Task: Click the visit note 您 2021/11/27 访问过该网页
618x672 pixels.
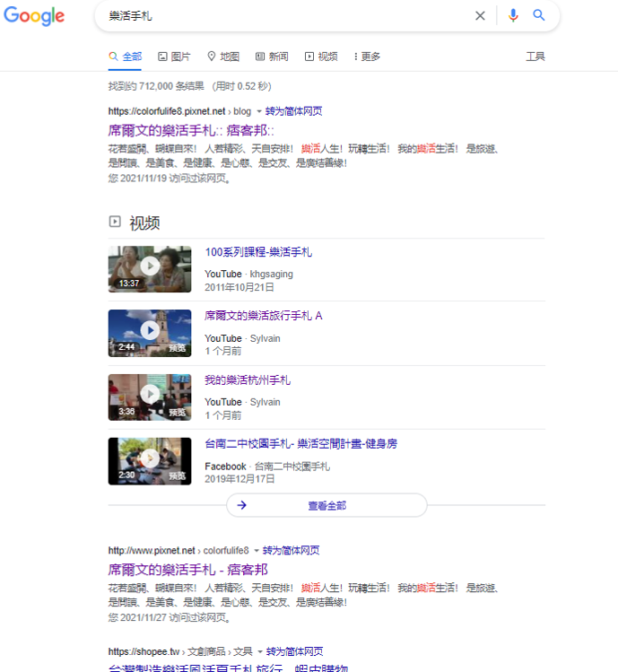Action: tap(169, 617)
